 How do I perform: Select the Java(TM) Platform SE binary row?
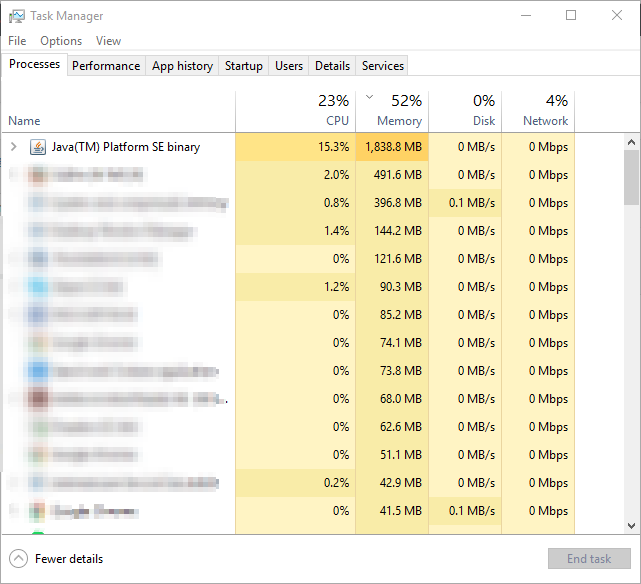point(288,147)
